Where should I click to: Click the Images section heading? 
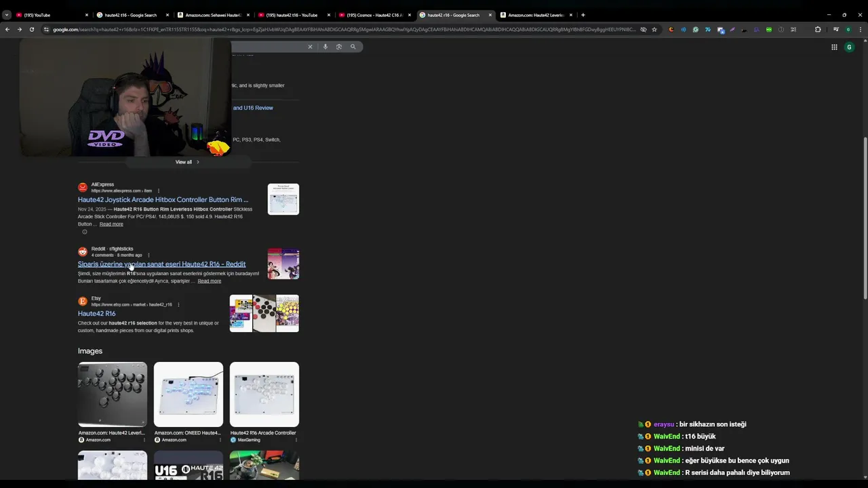click(x=90, y=351)
